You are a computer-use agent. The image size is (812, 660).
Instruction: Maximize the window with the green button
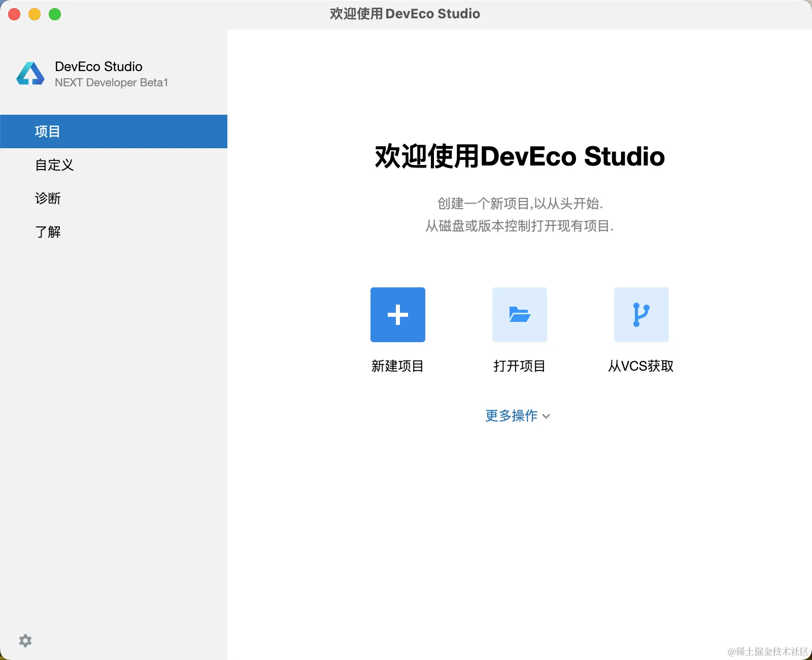tap(55, 14)
